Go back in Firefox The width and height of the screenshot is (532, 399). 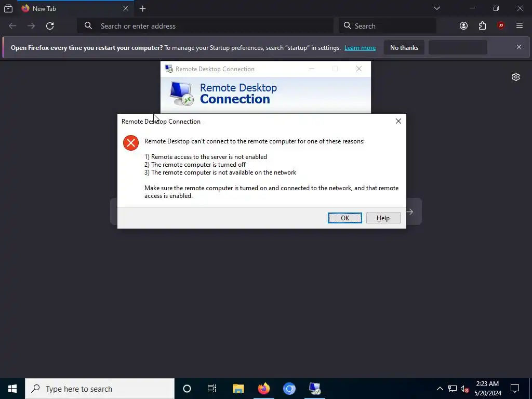pos(12,26)
